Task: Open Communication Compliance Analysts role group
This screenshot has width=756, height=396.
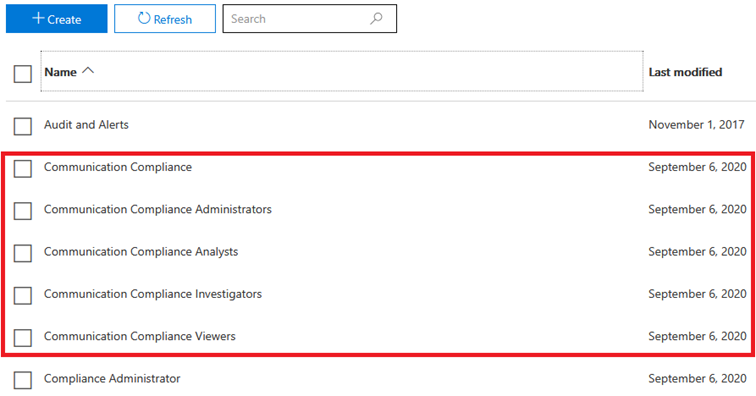Action: click(x=141, y=252)
